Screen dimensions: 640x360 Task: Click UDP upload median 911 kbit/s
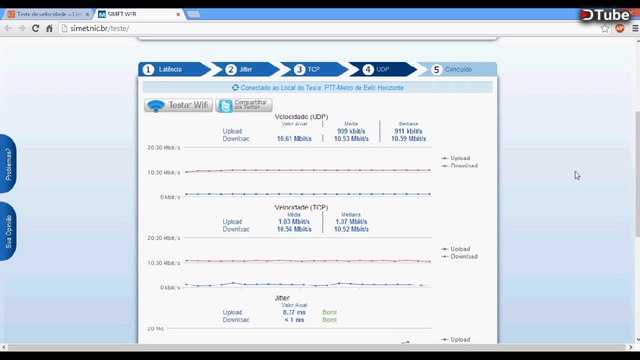(408, 131)
